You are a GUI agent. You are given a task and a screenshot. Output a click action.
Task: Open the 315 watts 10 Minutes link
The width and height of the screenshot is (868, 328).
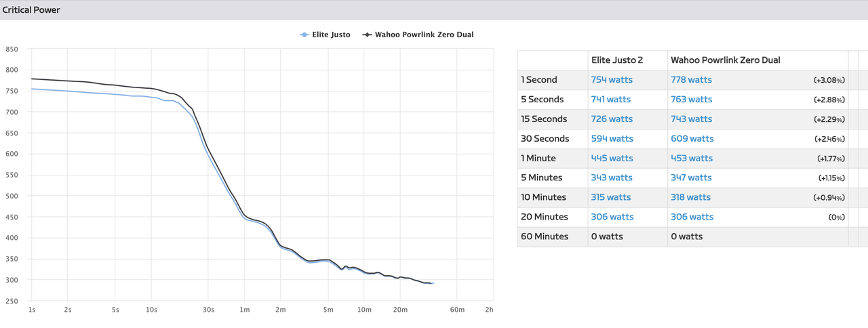[x=611, y=197]
